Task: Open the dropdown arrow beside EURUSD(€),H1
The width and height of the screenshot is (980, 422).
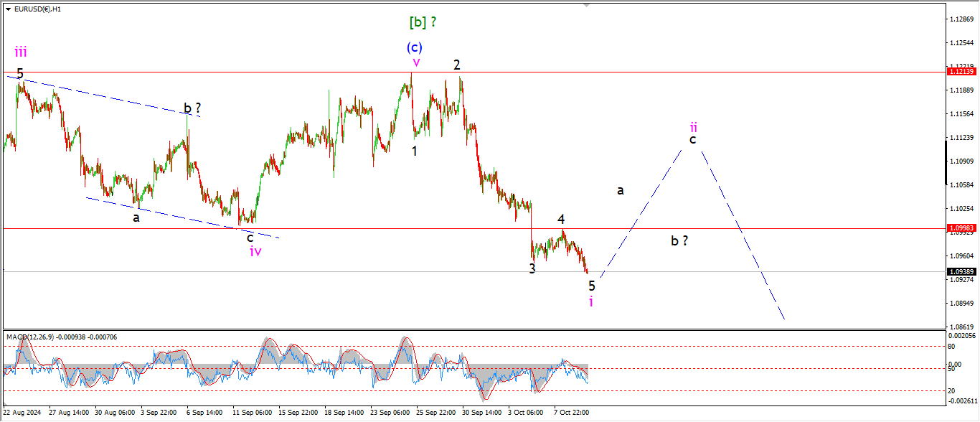Action: point(8,9)
